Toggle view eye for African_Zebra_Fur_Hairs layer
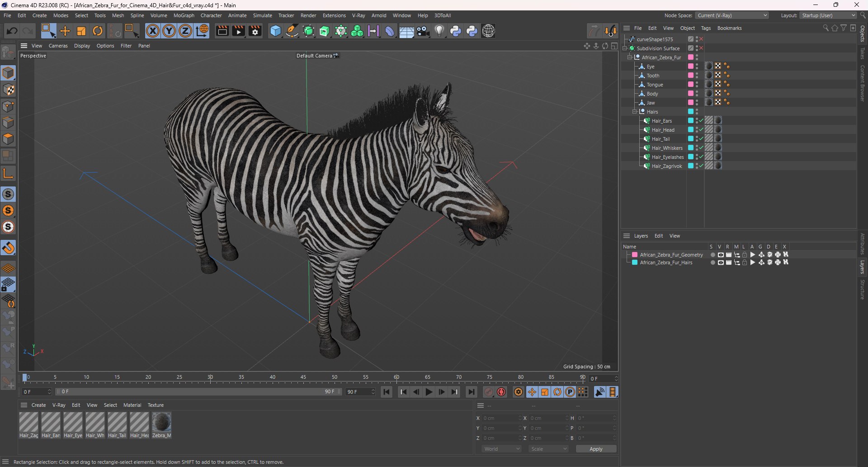868x467 pixels. tap(721, 262)
